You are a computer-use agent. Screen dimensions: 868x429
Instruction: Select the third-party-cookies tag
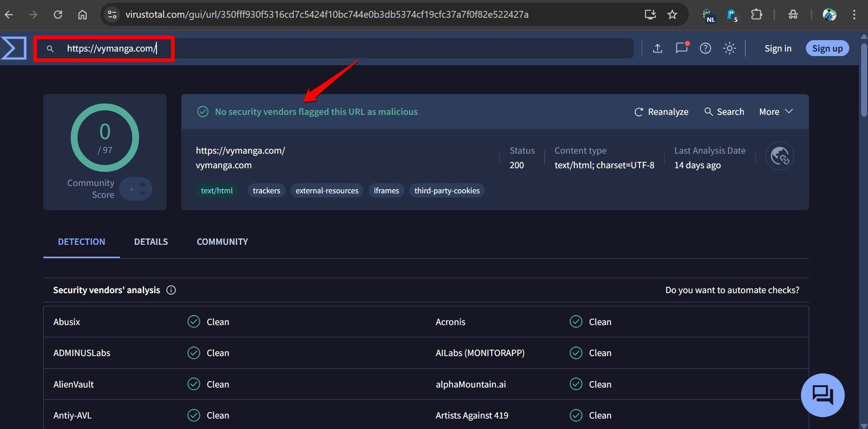447,191
